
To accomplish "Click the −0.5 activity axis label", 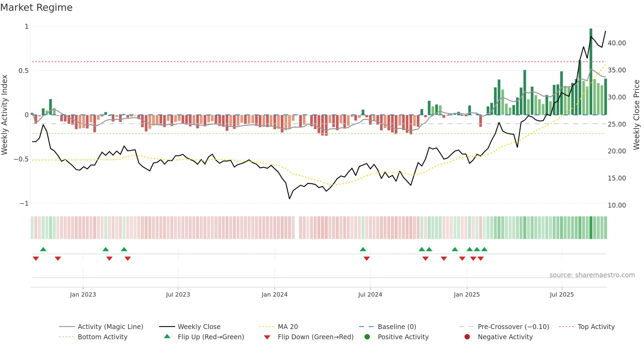I will click(21, 159).
